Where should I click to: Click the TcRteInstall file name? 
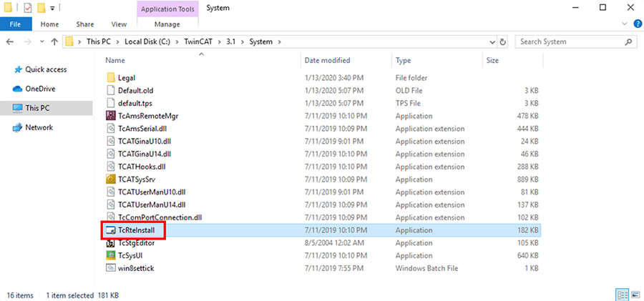coord(137,230)
